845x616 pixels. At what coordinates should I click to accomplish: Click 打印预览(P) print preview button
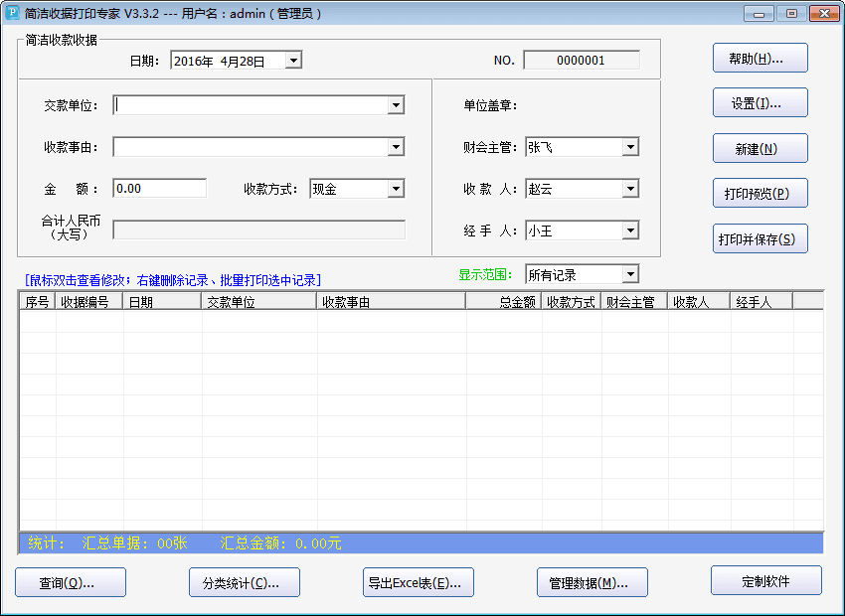tap(760, 194)
